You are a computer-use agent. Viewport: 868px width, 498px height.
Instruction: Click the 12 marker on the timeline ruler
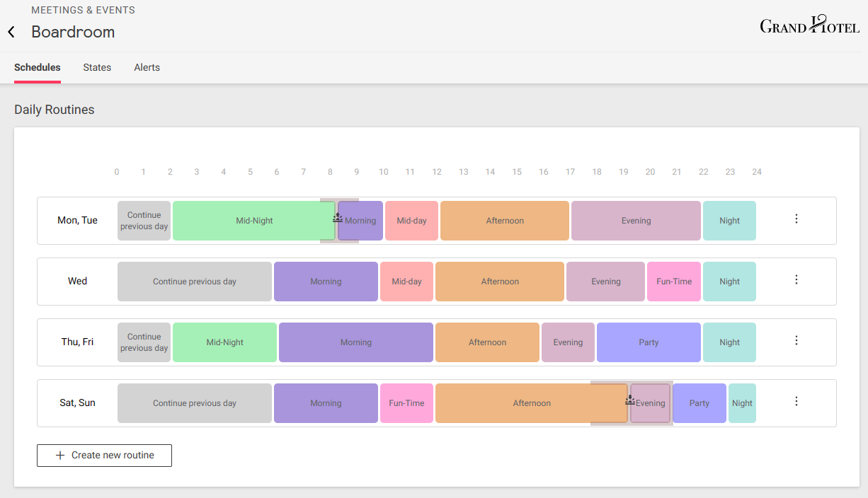(x=437, y=171)
